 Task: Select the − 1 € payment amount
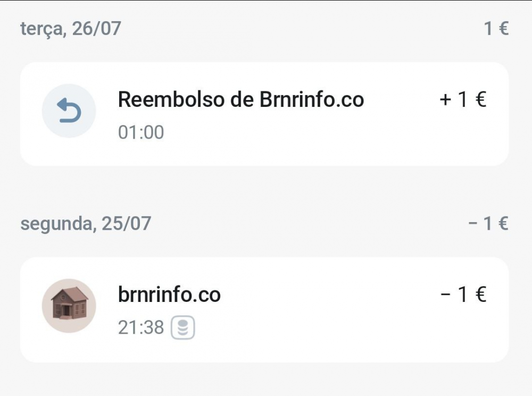click(464, 294)
